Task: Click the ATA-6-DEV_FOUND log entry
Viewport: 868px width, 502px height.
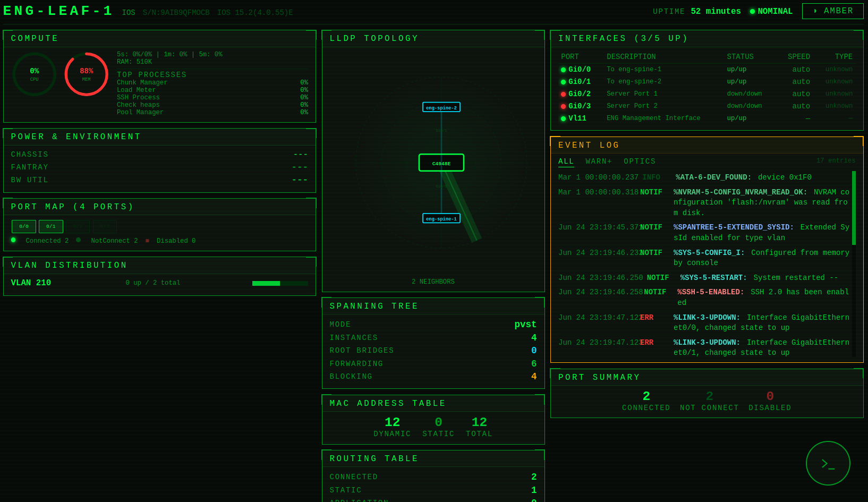Action: pyautogui.click(x=704, y=177)
